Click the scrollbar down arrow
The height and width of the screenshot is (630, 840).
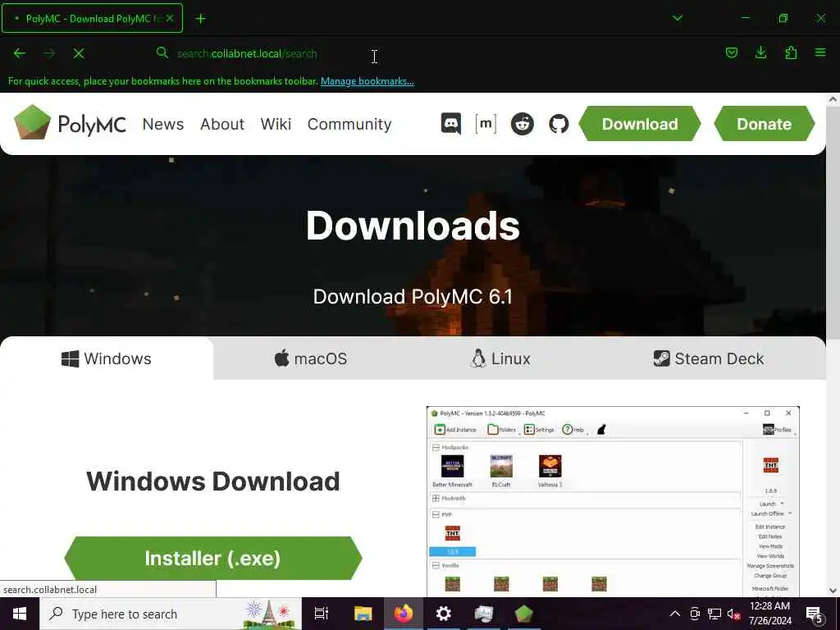pyautogui.click(x=833, y=591)
